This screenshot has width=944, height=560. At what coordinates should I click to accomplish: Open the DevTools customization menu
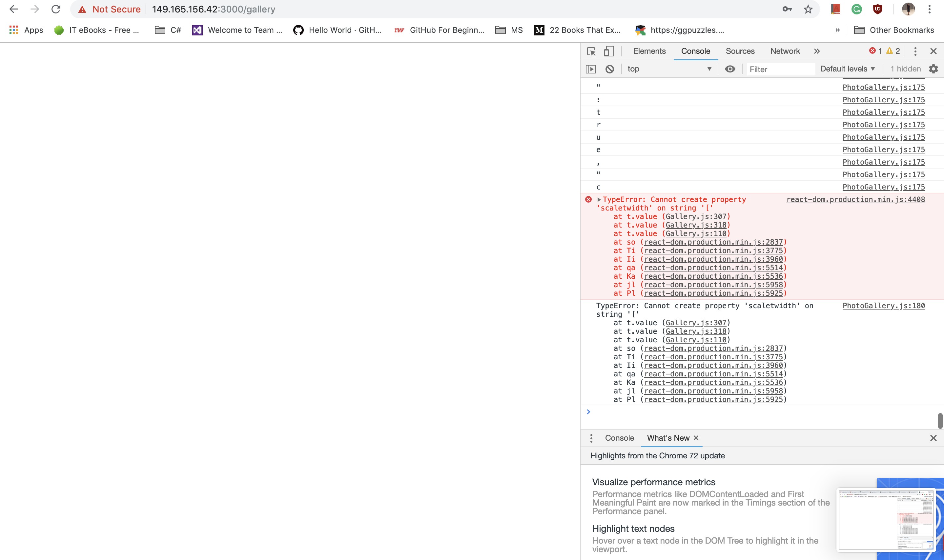click(915, 51)
